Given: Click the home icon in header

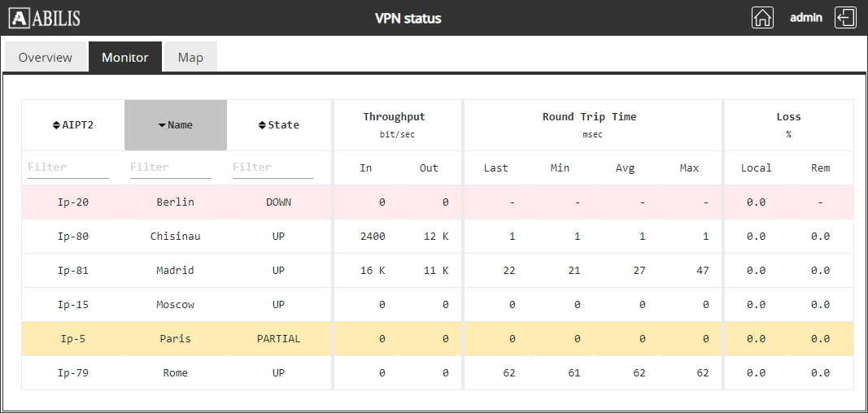Looking at the screenshot, I should click(762, 18).
